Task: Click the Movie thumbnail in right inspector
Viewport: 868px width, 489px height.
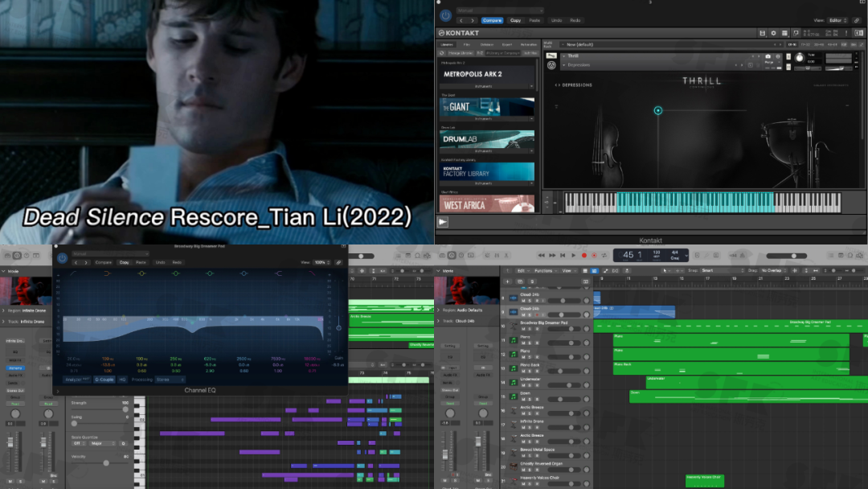Action: click(x=467, y=290)
